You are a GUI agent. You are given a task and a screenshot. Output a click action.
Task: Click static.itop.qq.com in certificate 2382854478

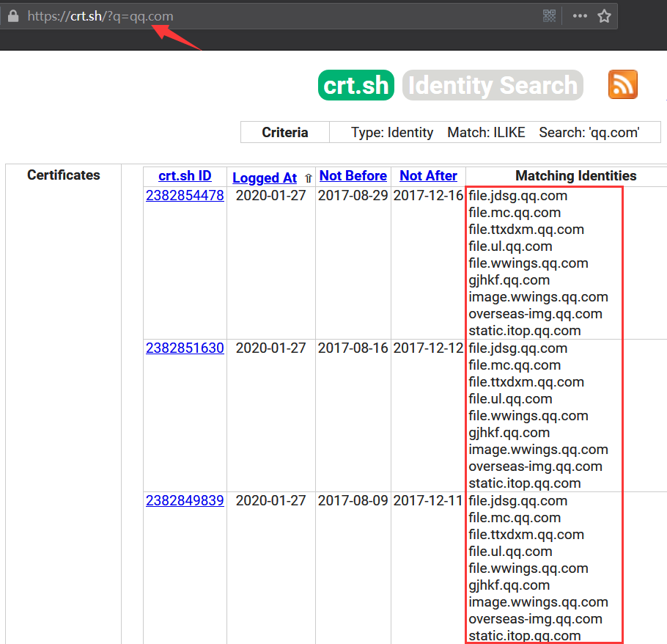[x=525, y=331]
